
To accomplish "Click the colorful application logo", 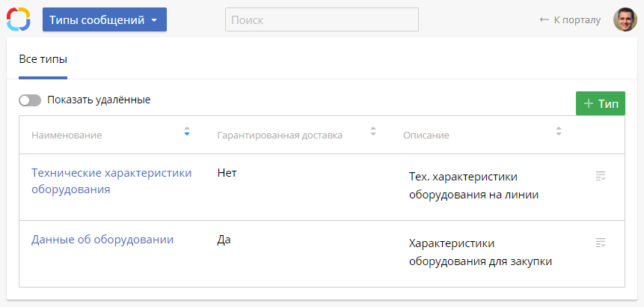I will click(19, 19).
